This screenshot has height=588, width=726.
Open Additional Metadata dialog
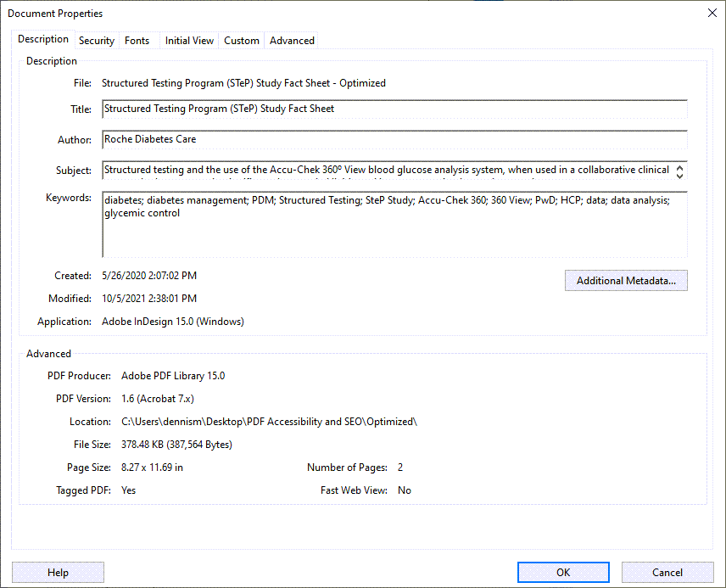point(626,281)
